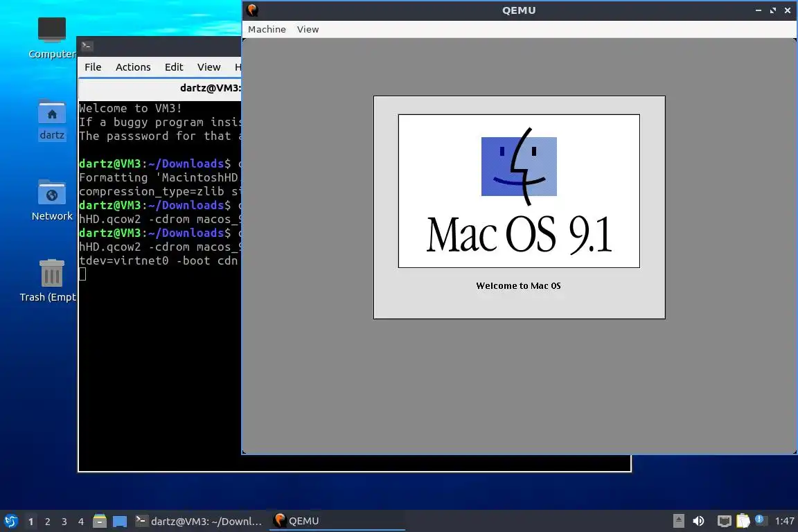Switch to workspace 1 in the pager
This screenshot has width=798, height=532.
(x=31, y=522)
